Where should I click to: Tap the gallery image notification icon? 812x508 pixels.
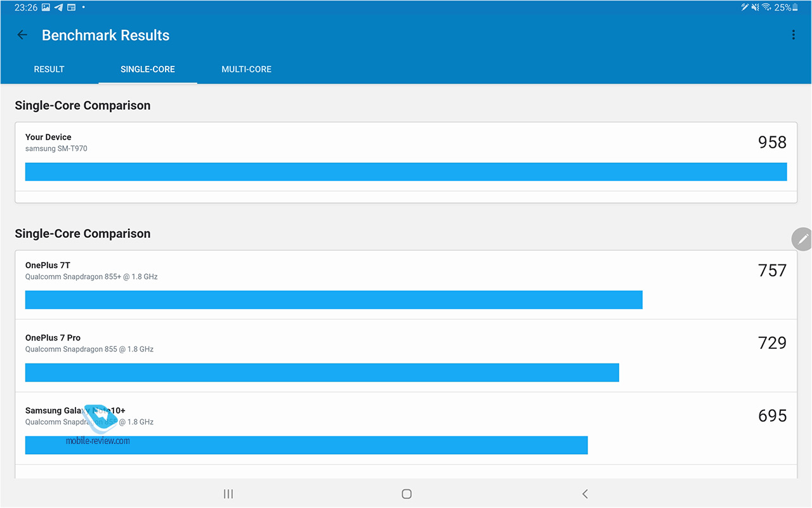(x=46, y=8)
